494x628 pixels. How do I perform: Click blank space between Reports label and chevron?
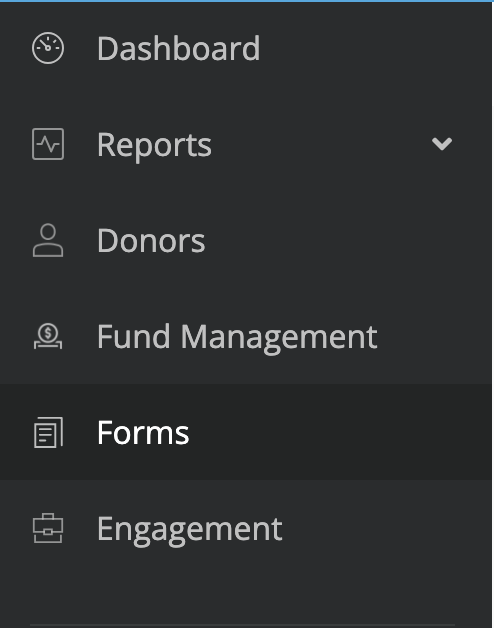point(321,144)
